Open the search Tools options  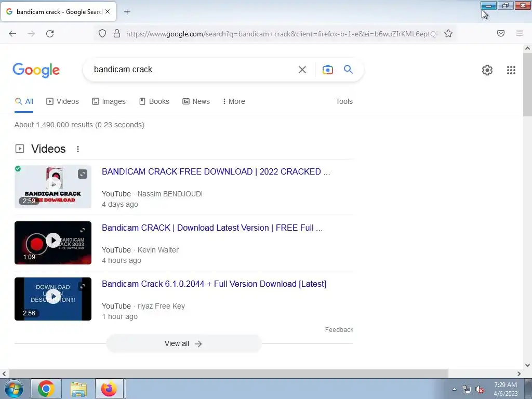pos(344,101)
